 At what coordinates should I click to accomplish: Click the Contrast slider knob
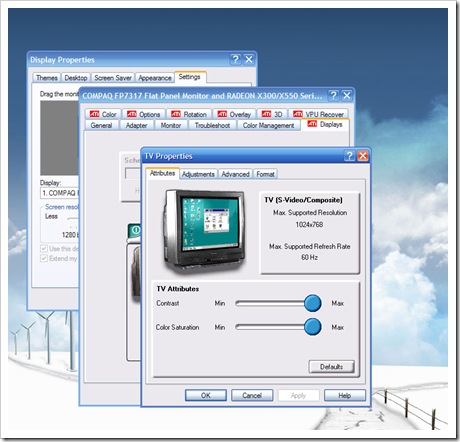(313, 303)
